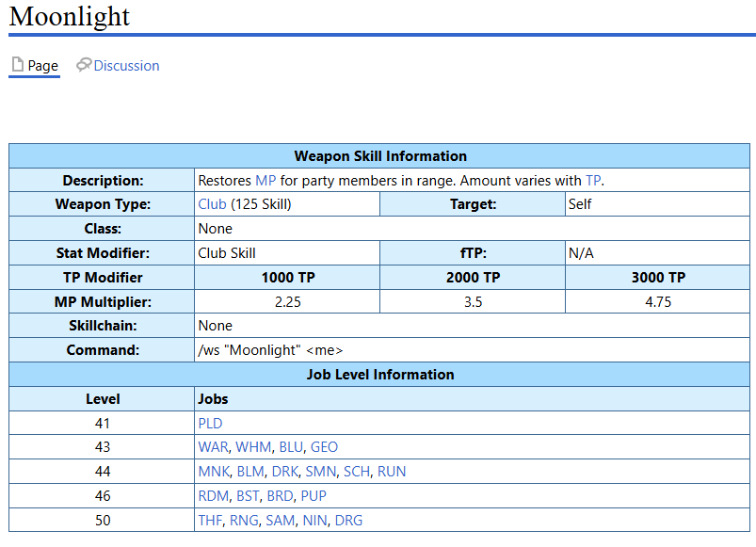Open the Discussion tab
The height and width of the screenshot is (547, 756).
pos(118,65)
